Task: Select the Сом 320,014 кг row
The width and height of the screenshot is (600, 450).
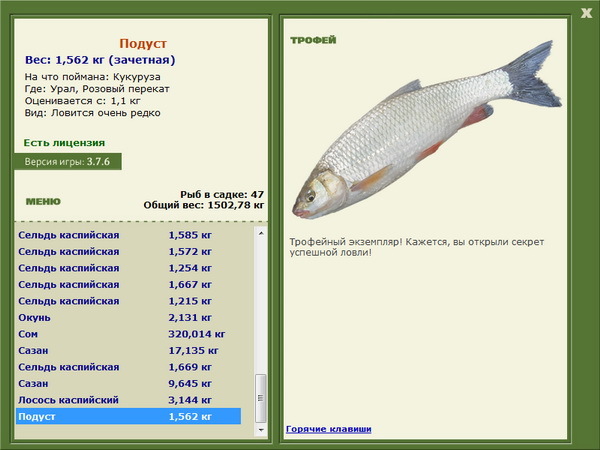Action: 129,334
